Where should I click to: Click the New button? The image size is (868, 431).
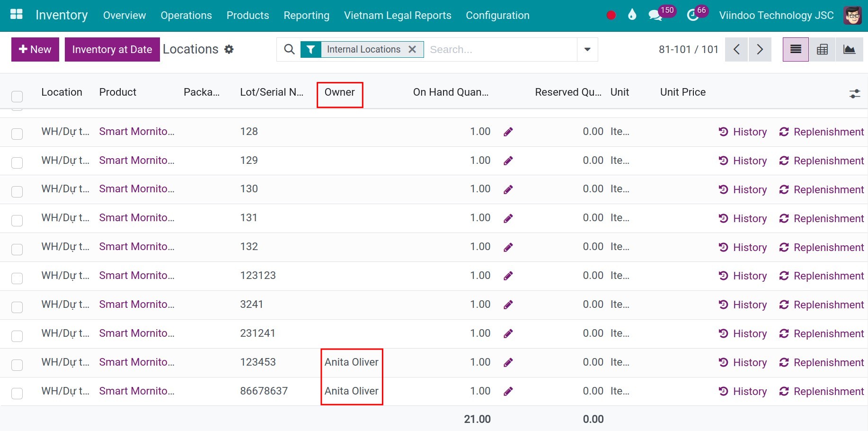pos(35,49)
